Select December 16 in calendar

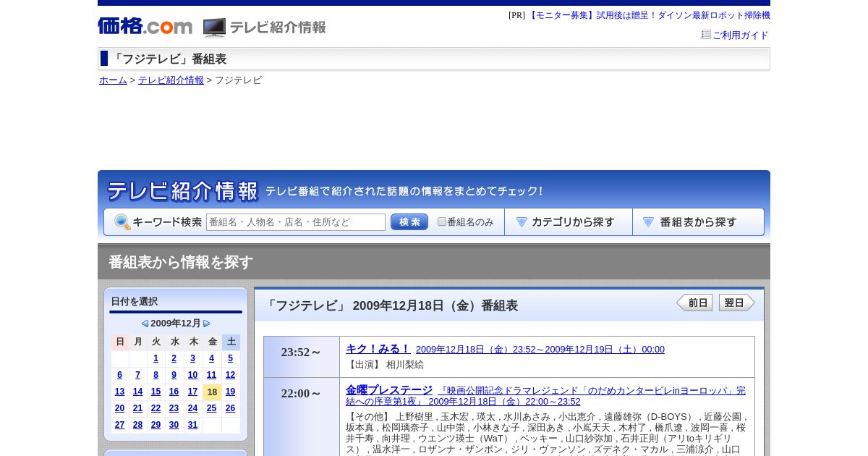click(x=174, y=392)
